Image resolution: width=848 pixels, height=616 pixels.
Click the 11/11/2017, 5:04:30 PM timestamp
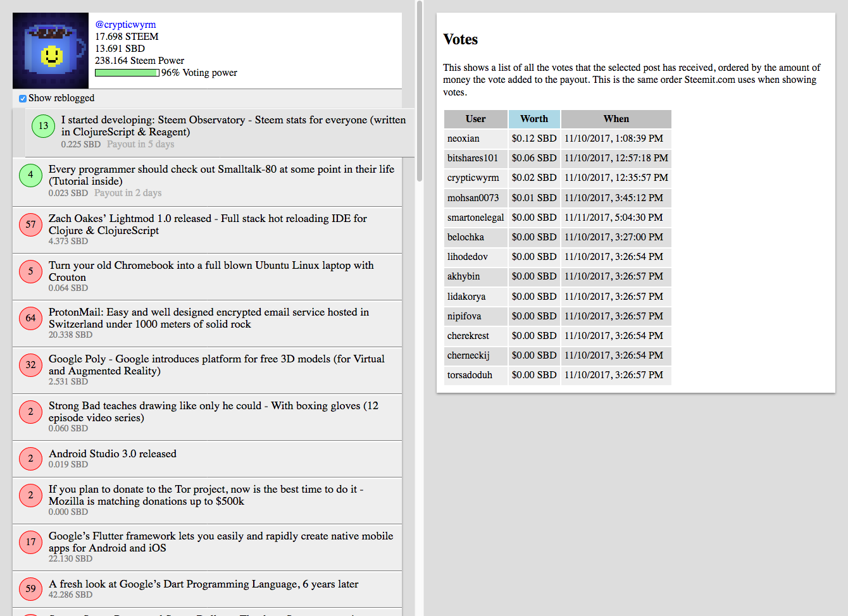[x=616, y=218]
